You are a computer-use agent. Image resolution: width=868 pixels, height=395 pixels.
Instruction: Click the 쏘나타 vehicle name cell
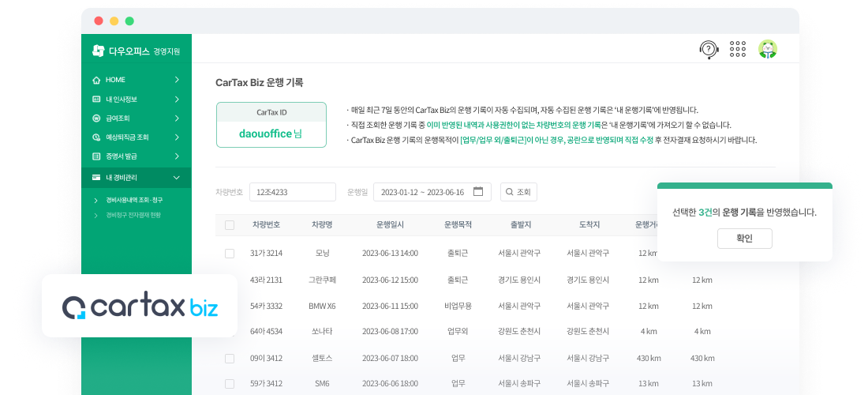pos(322,331)
